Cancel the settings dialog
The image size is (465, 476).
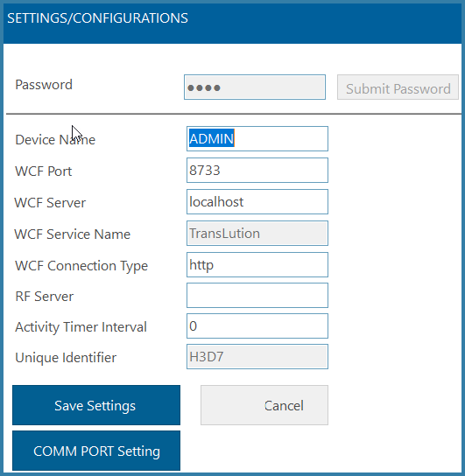264,405
